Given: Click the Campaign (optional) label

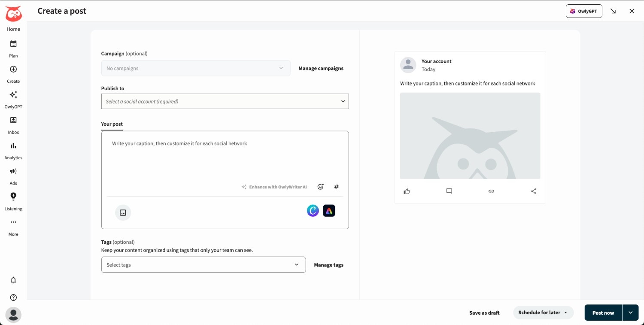Looking at the screenshot, I should click(124, 54).
